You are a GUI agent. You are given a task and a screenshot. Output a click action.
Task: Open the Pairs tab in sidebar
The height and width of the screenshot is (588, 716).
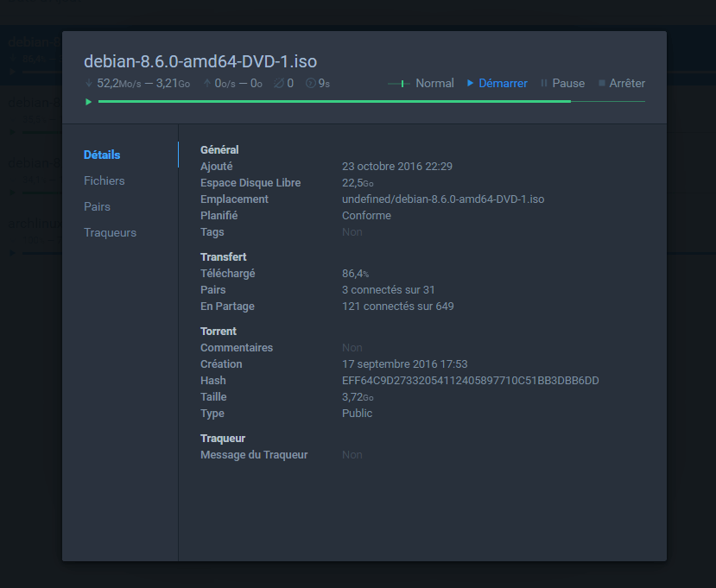(x=97, y=207)
